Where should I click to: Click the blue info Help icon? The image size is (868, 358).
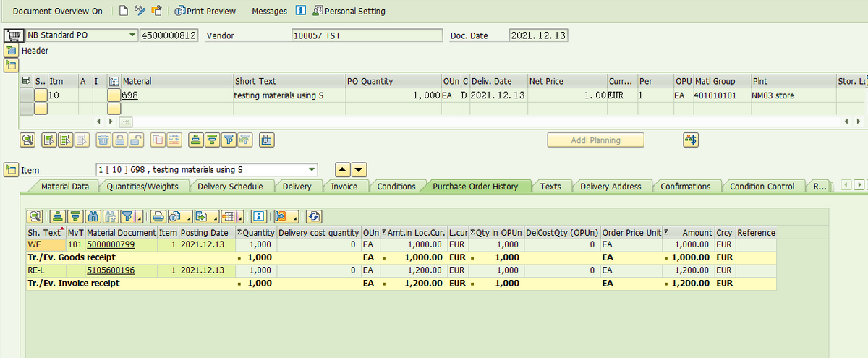tap(300, 11)
